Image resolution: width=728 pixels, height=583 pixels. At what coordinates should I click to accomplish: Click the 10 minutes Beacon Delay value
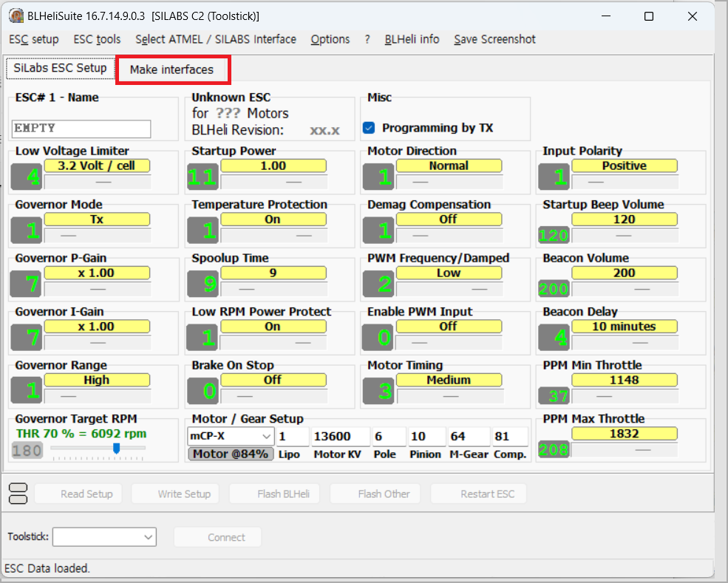pos(625,327)
